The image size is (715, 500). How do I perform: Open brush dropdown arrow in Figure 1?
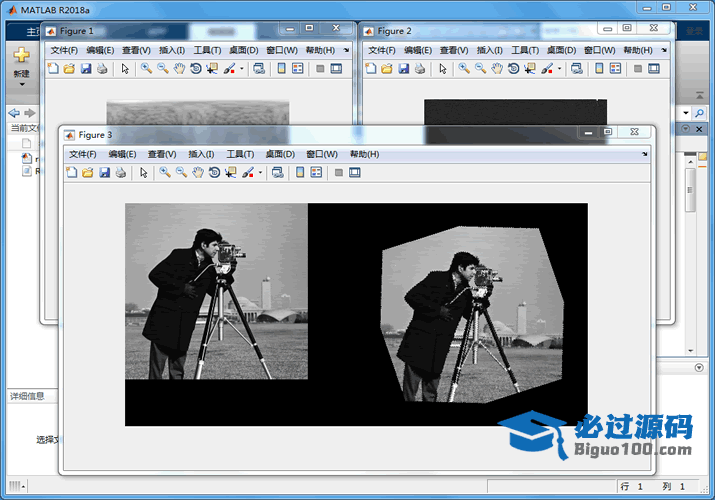pos(242,68)
